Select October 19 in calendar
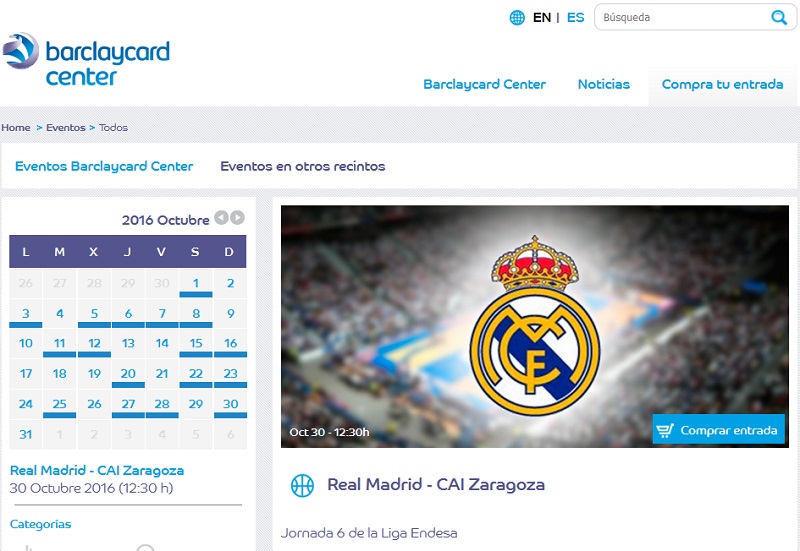The image size is (800, 551). [x=94, y=374]
